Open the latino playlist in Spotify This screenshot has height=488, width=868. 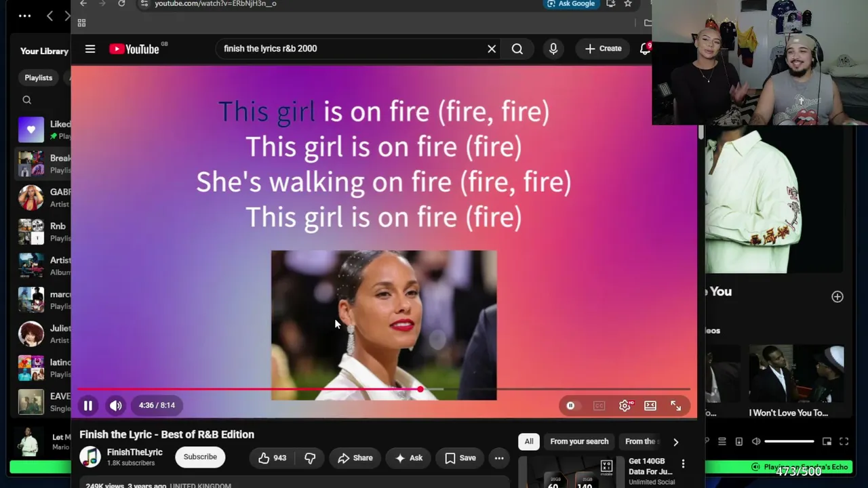pos(44,367)
